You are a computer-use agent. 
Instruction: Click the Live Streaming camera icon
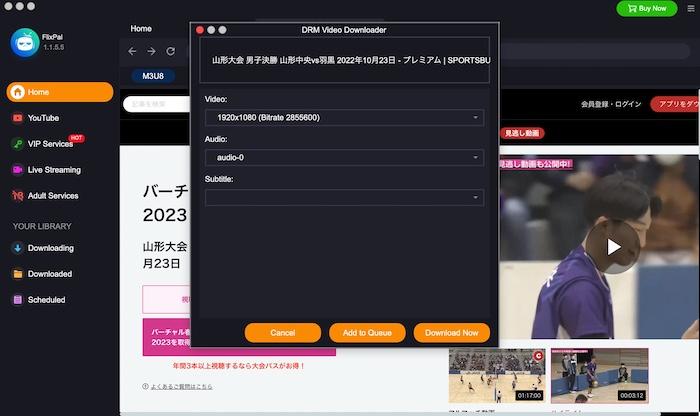17,170
